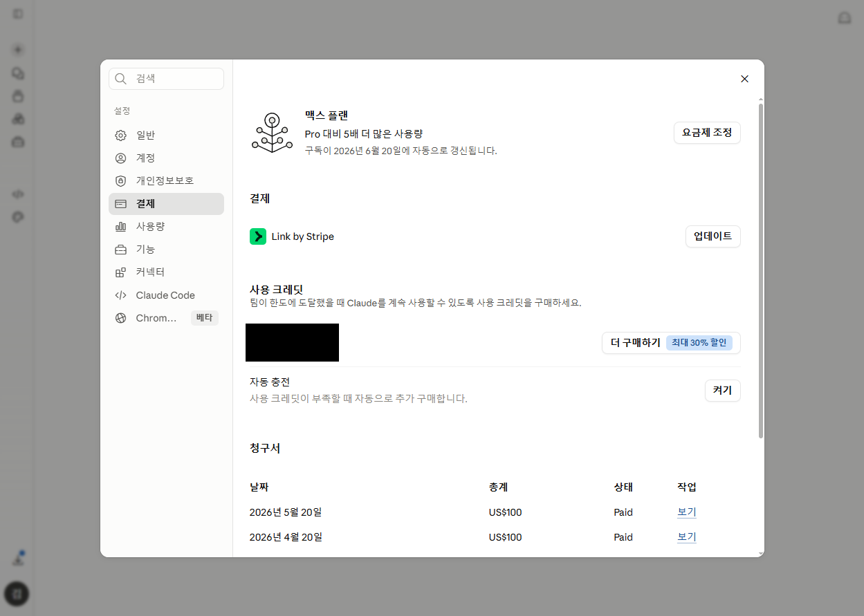The width and height of the screenshot is (864, 616).
Task: Click Paid status in the 4월 20일 row
Action: [x=623, y=538]
